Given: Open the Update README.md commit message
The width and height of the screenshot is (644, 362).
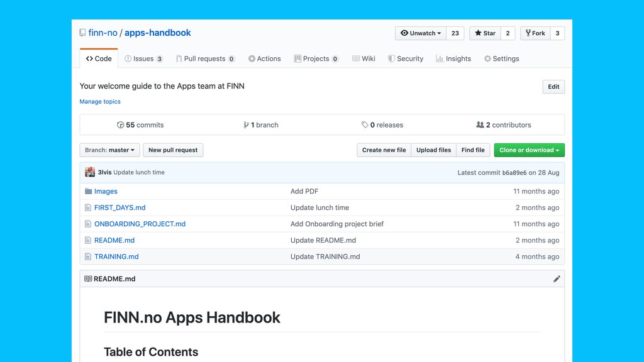Looking at the screenshot, I should pos(323,241).
